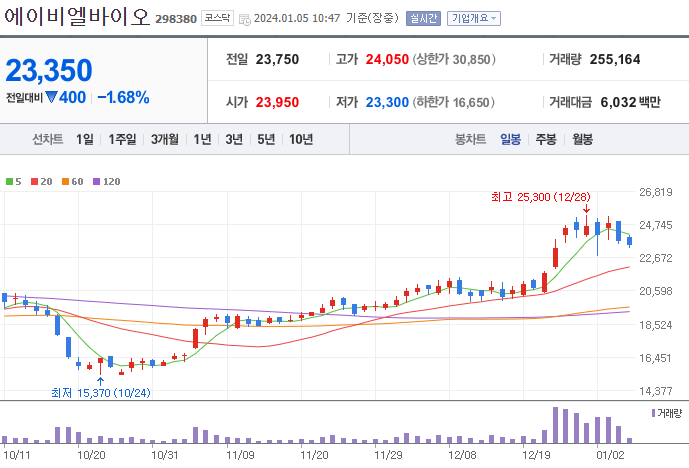Click the trading value 6,032 백만
This screenshot has height=468, width=689.
631,102
